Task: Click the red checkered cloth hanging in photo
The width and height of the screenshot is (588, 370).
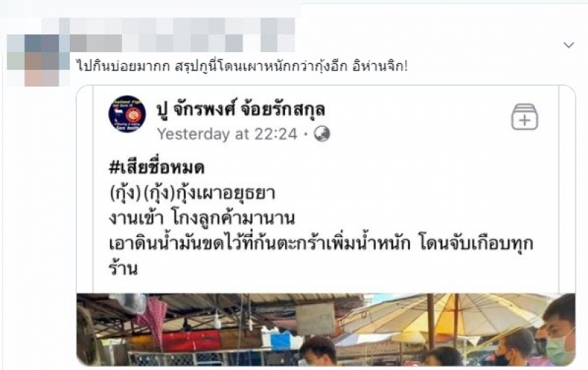Action: tap(152, 322)
